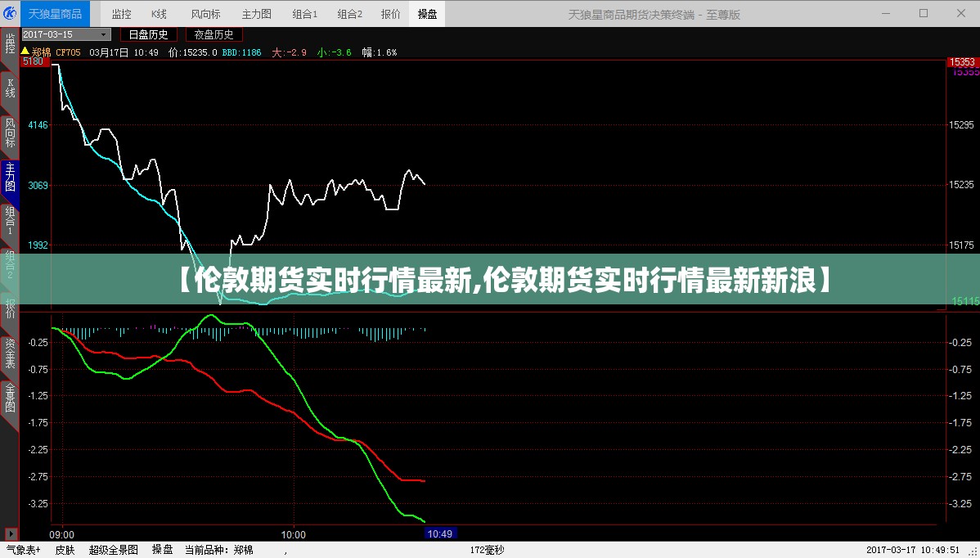This screenshot has width=980, height=558.
Task: Click the 小:-3.6 value
Action: pyautogui.click(x=335, y=52)
